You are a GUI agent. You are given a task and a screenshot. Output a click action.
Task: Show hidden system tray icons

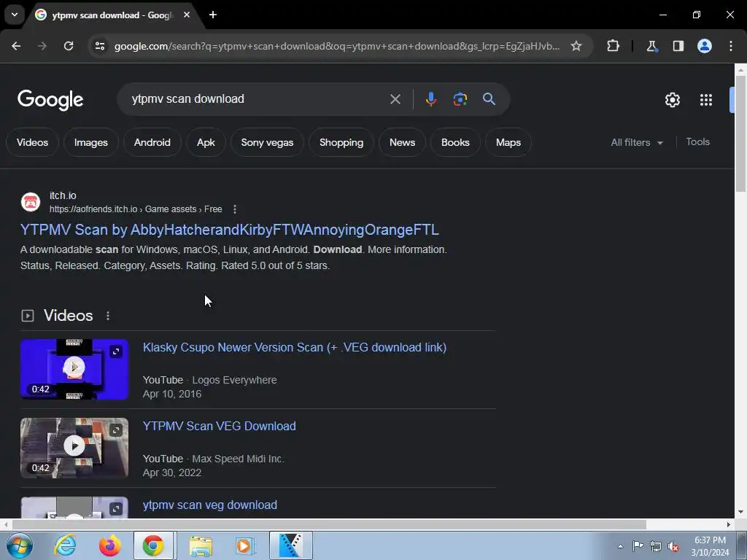pos(620,546)
